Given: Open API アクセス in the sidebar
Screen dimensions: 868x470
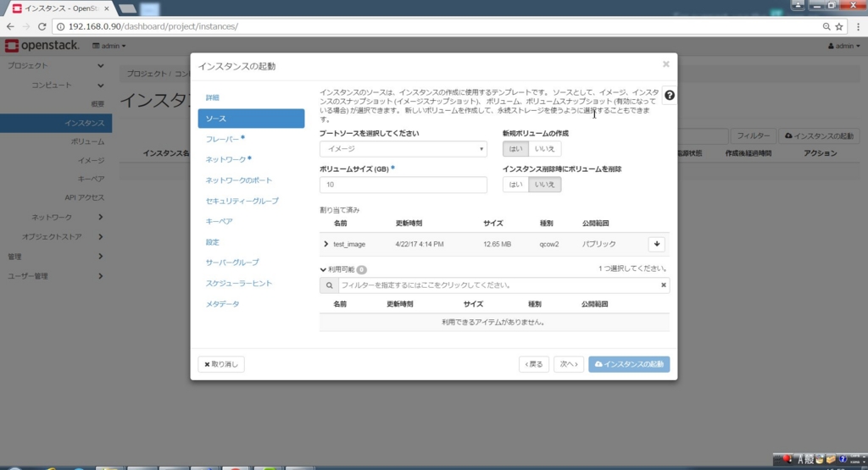Looking at the screenshot, I should pos(84,197).
